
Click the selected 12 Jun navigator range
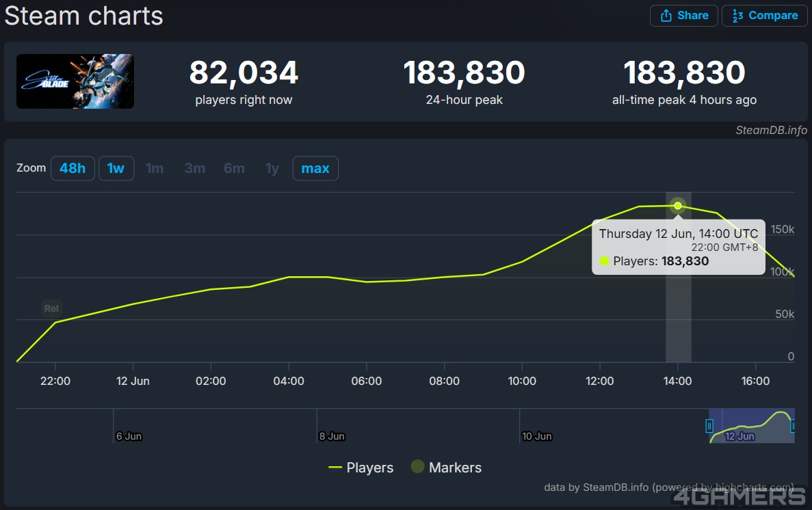(x=751, y=426)
